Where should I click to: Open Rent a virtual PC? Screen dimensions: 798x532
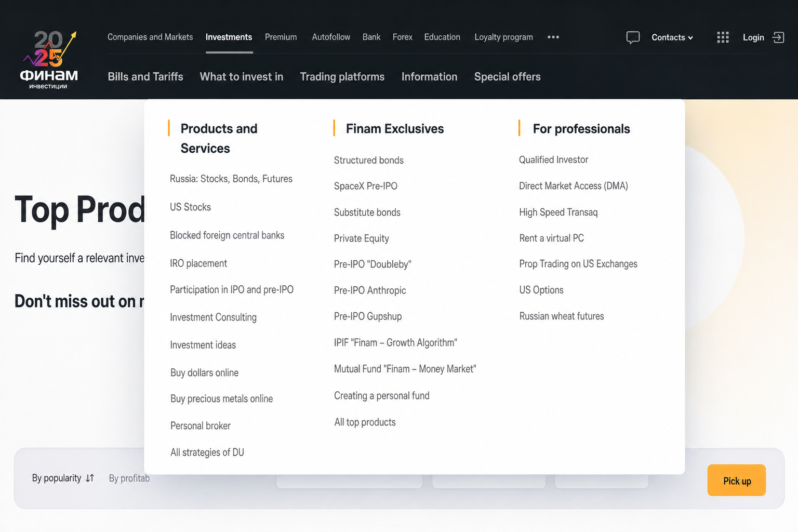[552, 238]
